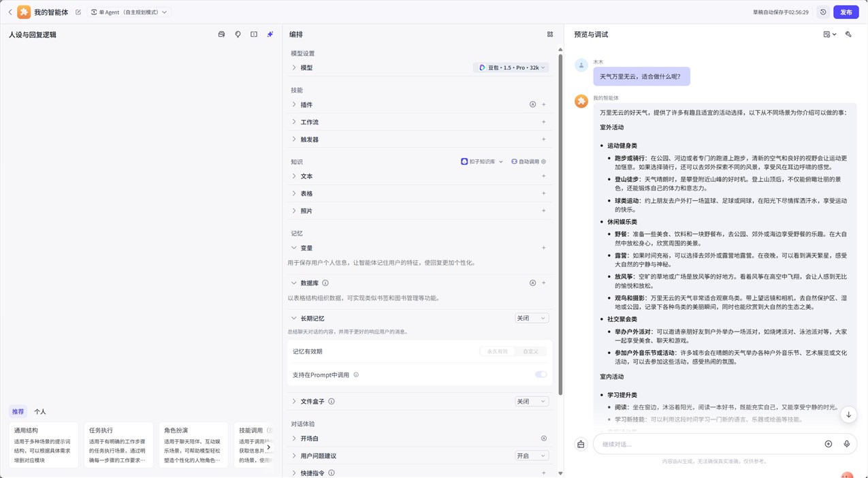The height and width of the screenshot is (478, 868).
Task: Open the 长期记忆 关闭 dropdown
Action: point(532,318)
